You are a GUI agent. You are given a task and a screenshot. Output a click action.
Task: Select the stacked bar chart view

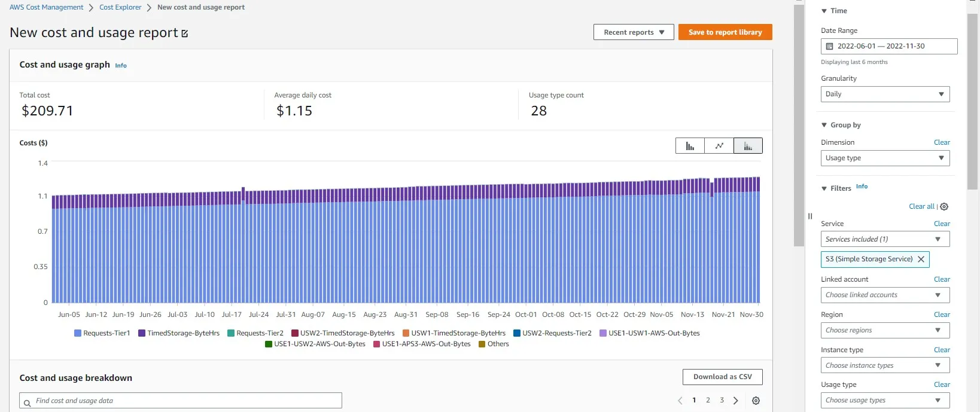coord(748,146)
